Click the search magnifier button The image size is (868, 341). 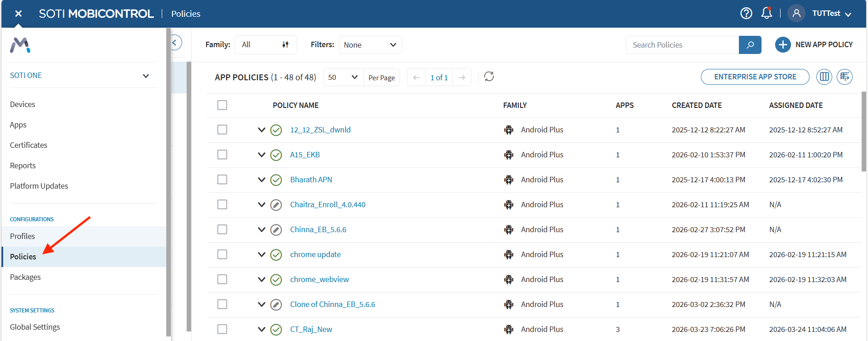click(x=750, y=45)
